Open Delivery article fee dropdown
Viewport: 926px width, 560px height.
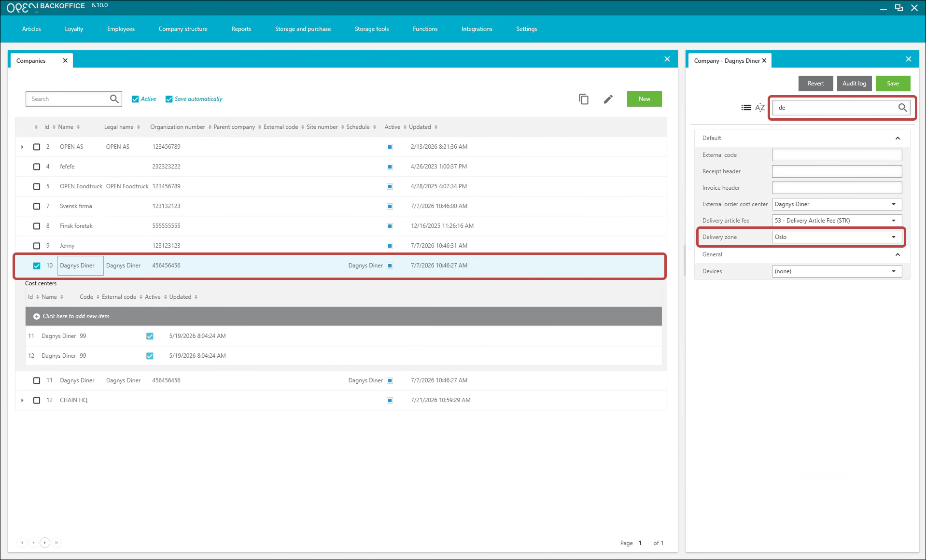pos(837,221)
